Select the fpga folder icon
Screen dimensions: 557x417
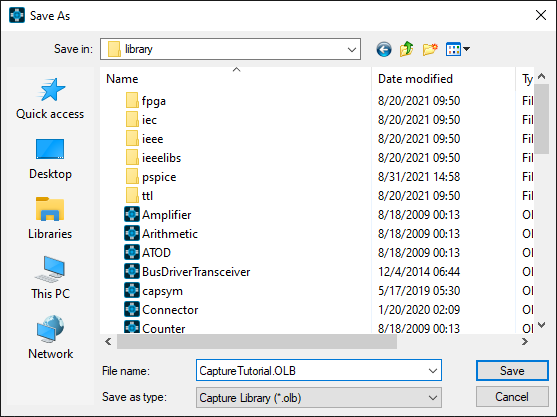point(132,101)
